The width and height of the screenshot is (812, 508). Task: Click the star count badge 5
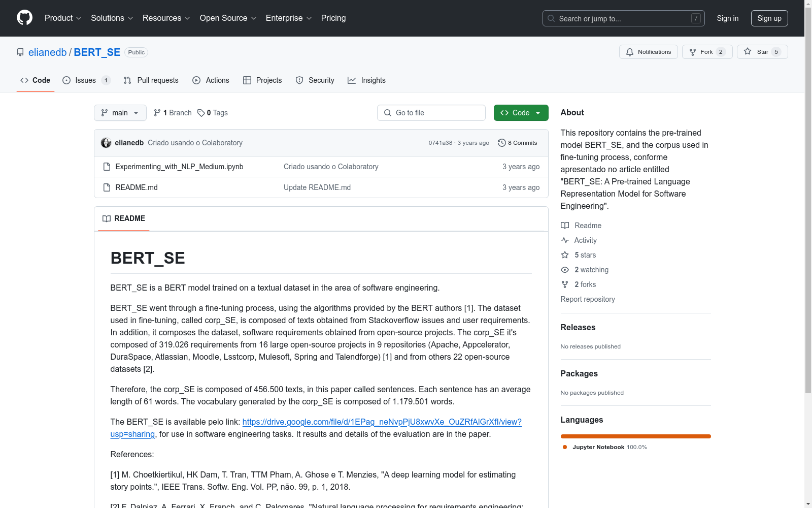pyautogui.click(x=776, y=52)
